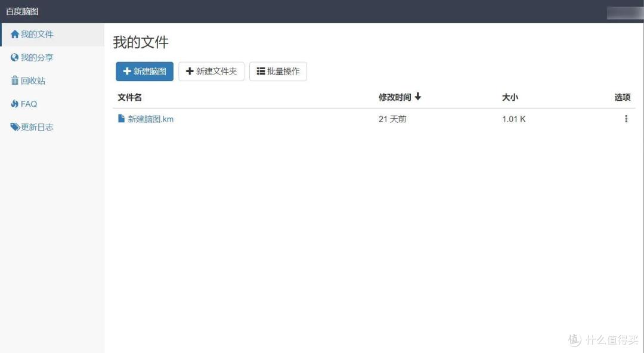Click the tags icon beside 更新日志
The width and height of the screenshot is (644, 353).
pyautogui.click(x=15, y=126)
